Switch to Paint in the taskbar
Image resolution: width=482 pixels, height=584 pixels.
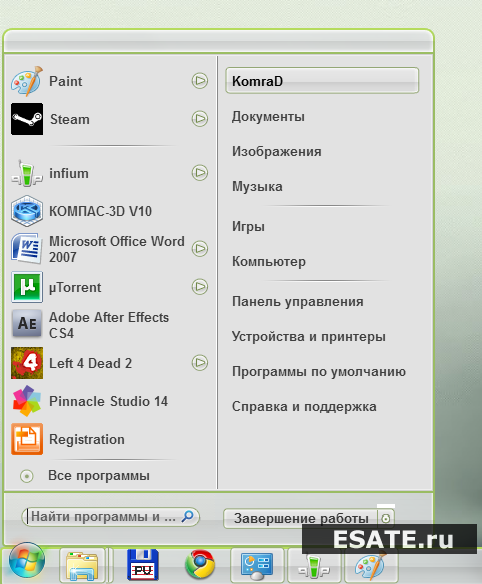tap(370, 566)
